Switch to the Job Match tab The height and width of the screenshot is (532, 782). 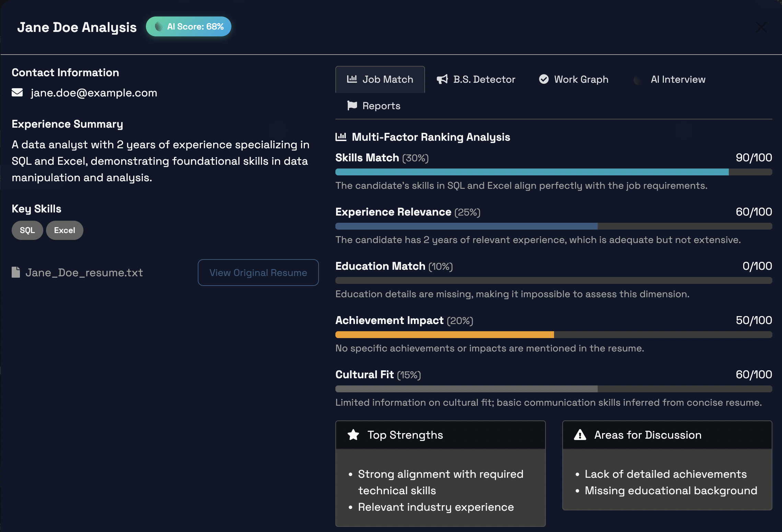click(x=380, y=79)
